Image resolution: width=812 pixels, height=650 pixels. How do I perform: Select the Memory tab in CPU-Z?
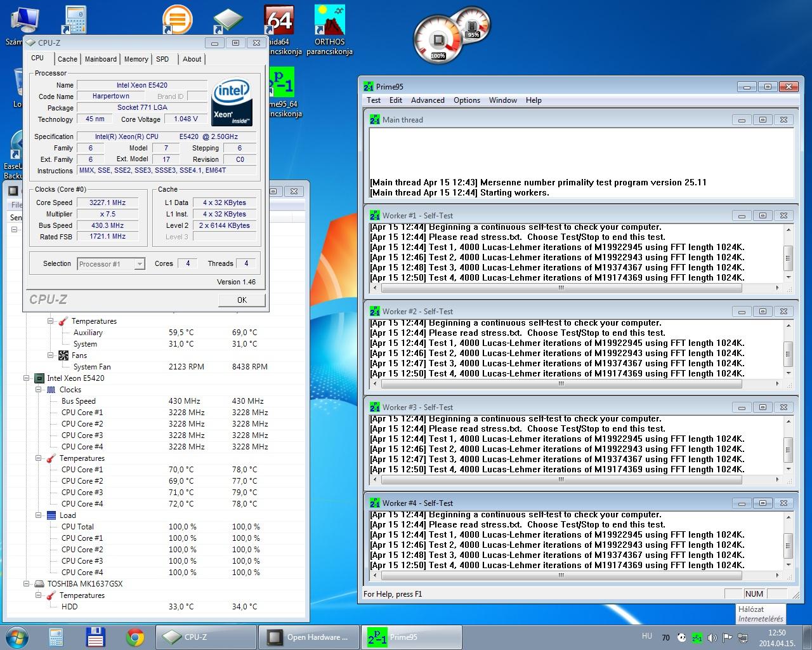[136, 59]
